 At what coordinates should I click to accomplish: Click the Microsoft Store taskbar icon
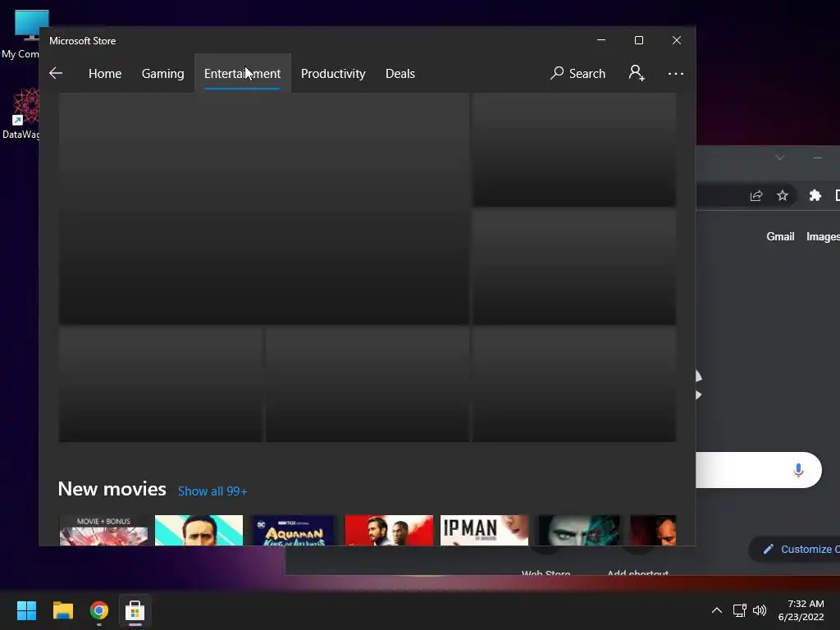(x=135, y=610)
